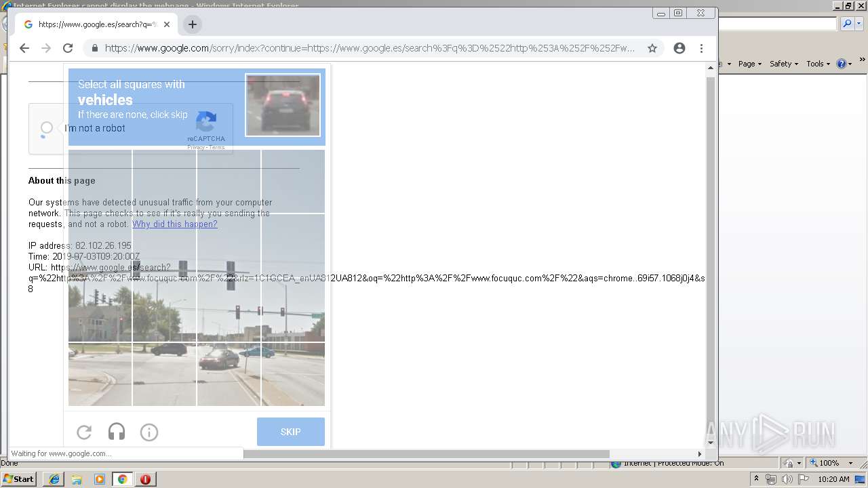Click network tray icon
The width and height of the screenshot is (868, 488).
click(x=771, y=479)
